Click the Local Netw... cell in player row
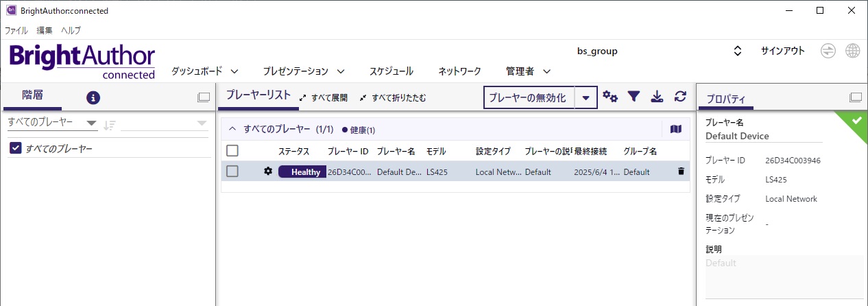 497,172
